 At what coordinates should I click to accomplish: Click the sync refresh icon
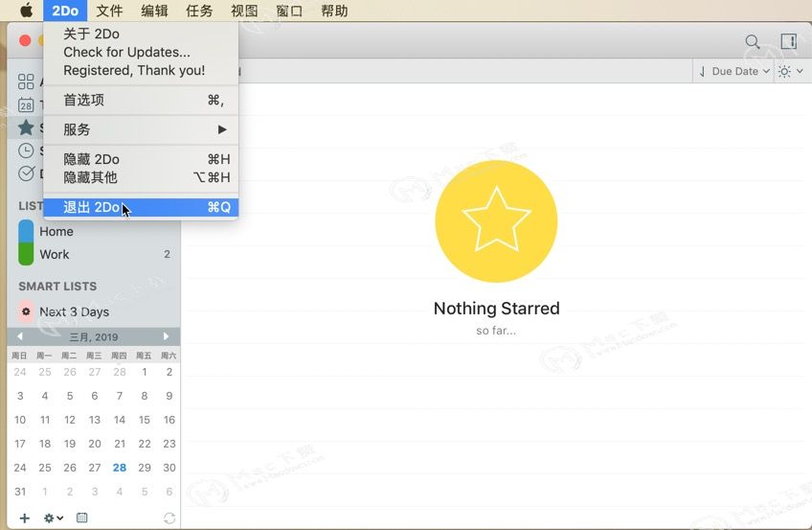tap(169, 518)
